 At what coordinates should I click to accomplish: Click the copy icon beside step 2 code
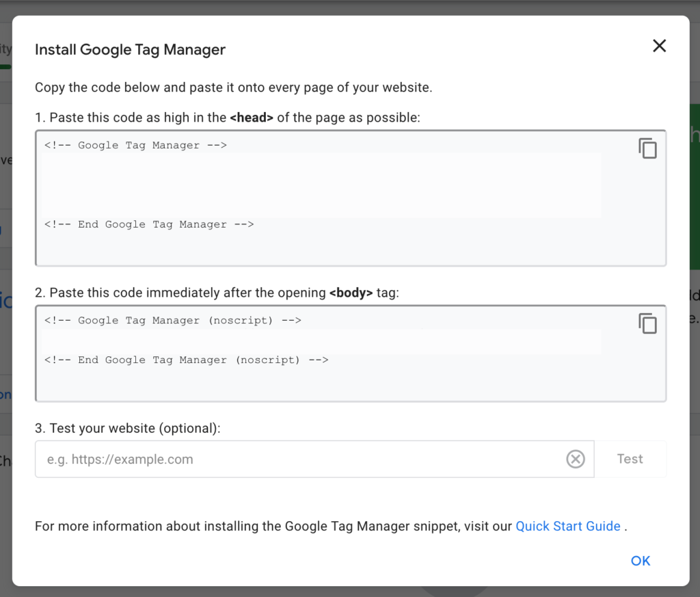point(647,323)
